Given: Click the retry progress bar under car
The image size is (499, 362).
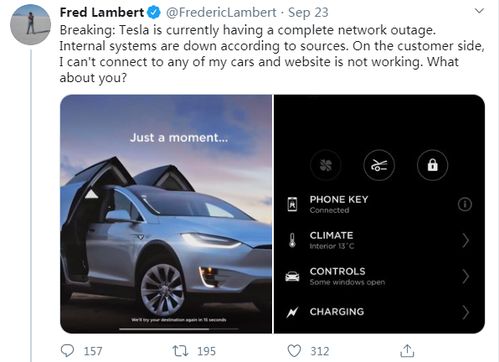Looking at the screenshot, I should (x=179, y=329).
